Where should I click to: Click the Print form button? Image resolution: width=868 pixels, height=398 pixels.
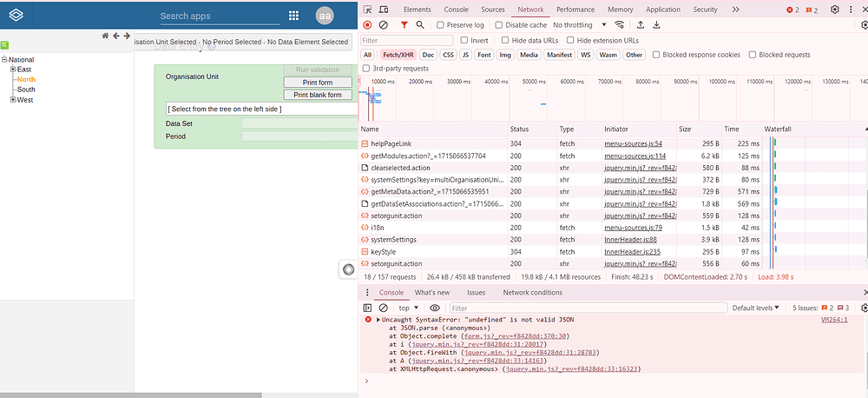click(318, 83)
